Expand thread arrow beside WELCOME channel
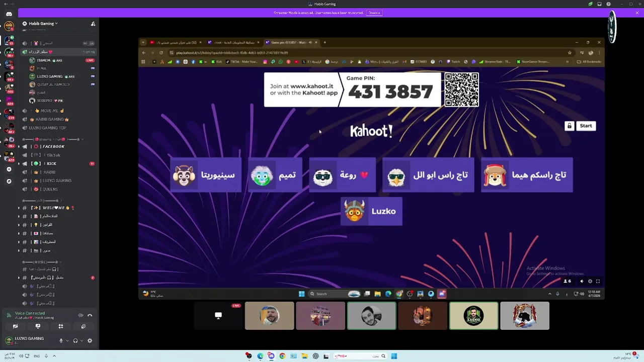This screenshot has width=644, height=362. click(19, 208)
